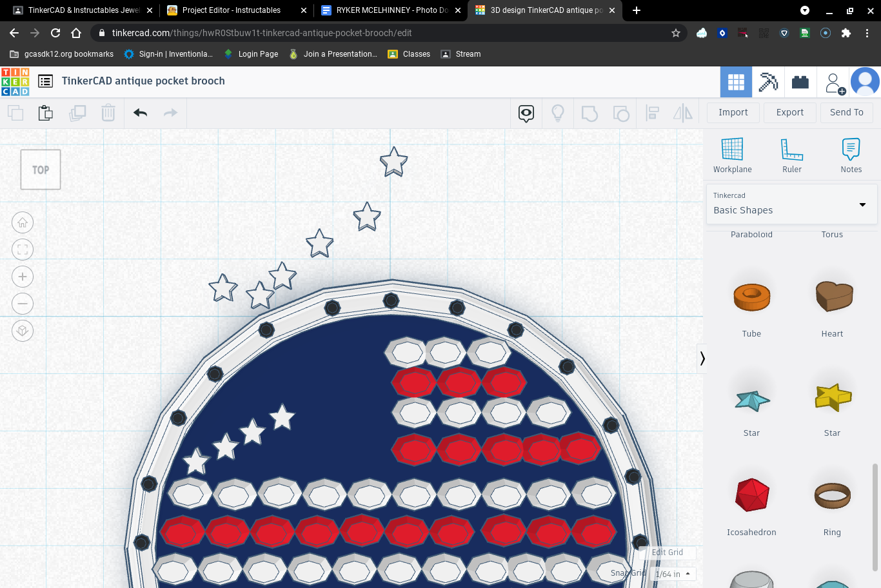
Task: Open a new browser tab
Action: point(637,10)
